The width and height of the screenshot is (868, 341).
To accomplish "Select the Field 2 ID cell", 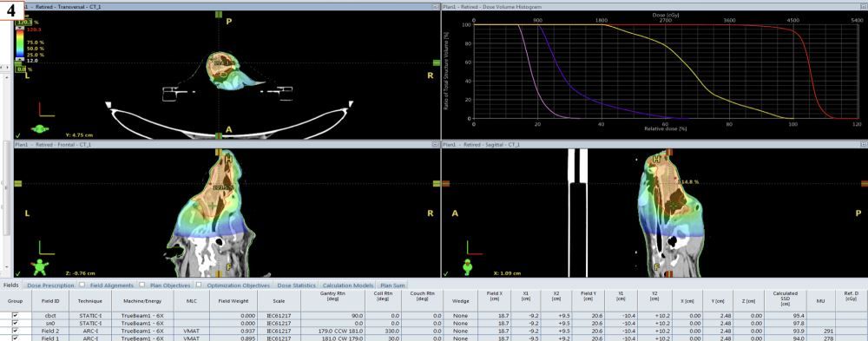I will tap(49, 331).
